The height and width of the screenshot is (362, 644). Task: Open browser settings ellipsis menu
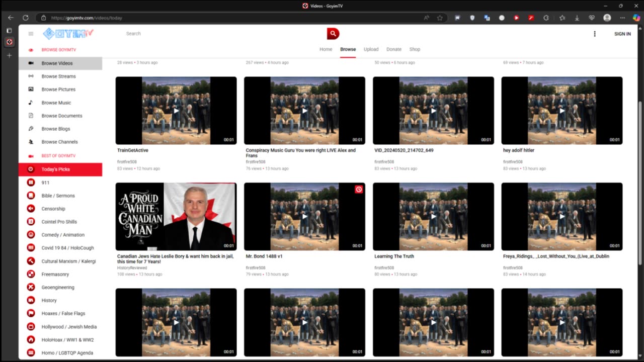(x=622, y=18)
